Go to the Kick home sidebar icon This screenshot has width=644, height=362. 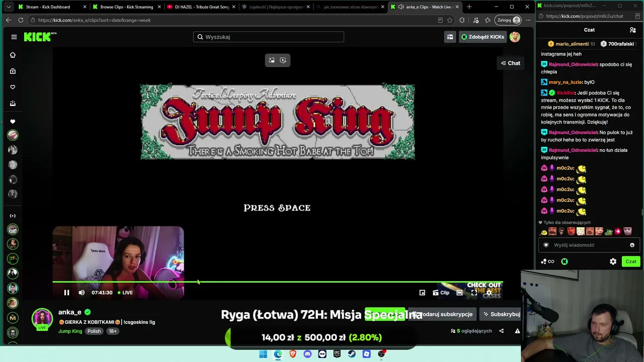click(x=13, y=55)
